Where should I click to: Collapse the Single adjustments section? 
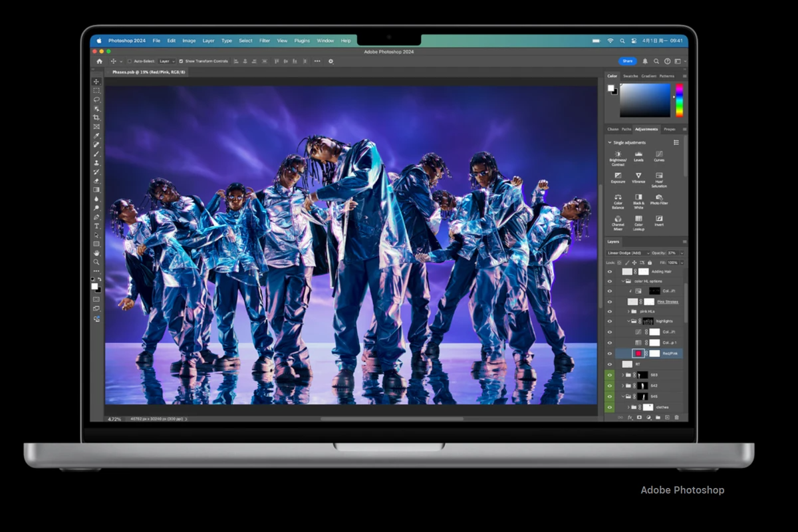tap(609, 142)
